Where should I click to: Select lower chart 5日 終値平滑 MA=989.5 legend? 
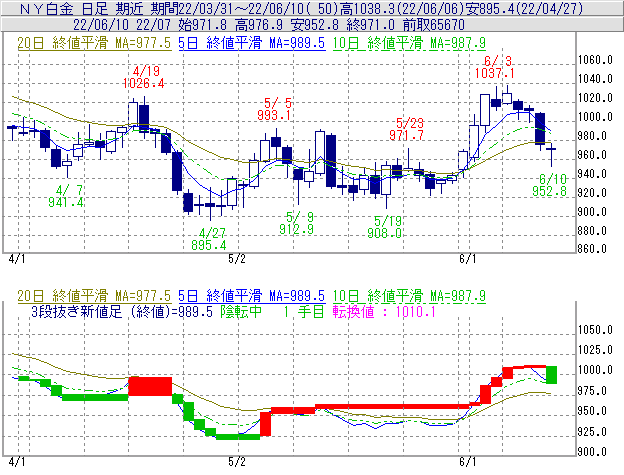tap(252, 296)
